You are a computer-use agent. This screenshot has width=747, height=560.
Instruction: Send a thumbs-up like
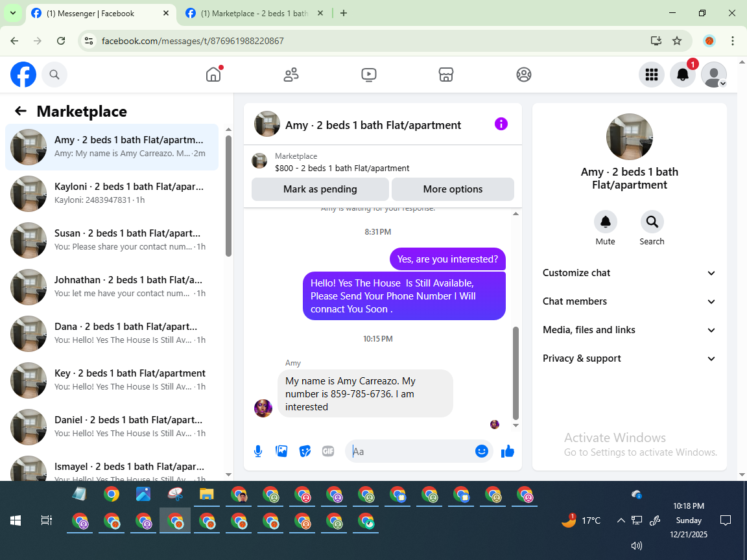[507, 451]
